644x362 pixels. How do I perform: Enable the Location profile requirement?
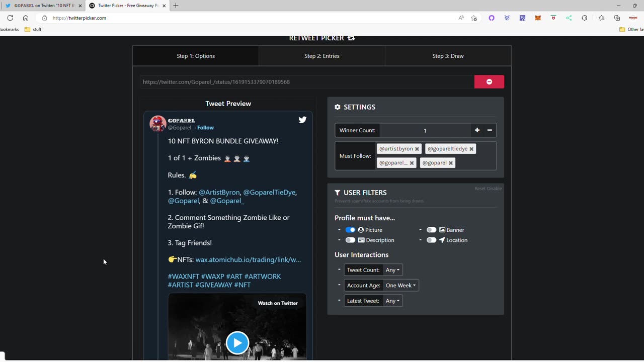pos(431,240)
